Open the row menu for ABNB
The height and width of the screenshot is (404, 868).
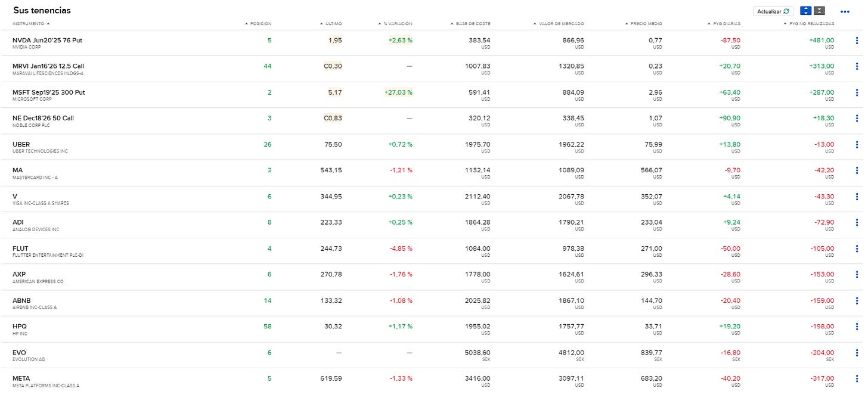(857, 300)
